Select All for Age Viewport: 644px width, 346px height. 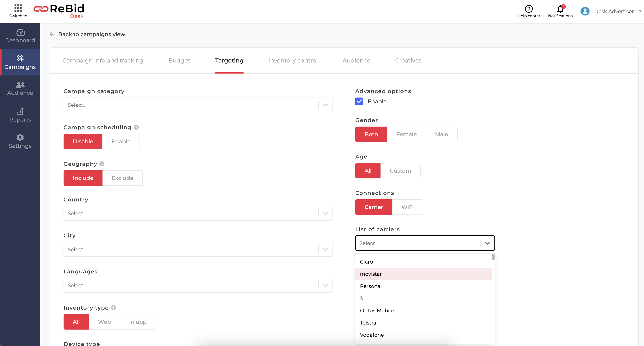point(368,171)
